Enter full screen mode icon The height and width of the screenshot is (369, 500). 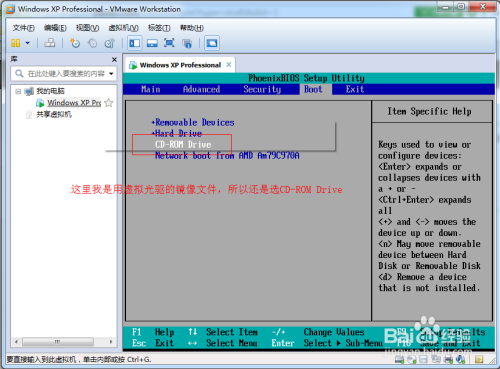169,43
